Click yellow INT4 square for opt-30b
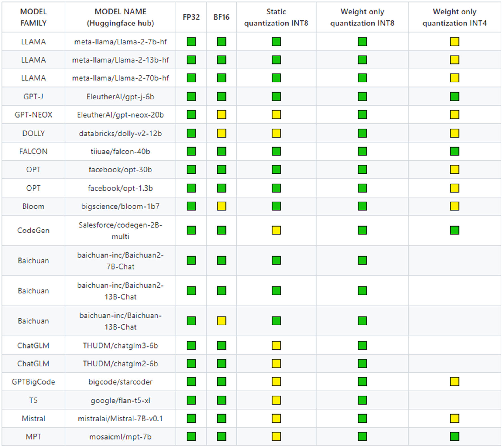The height and width of the screenshot is (448, 504). tap(454, 169)
